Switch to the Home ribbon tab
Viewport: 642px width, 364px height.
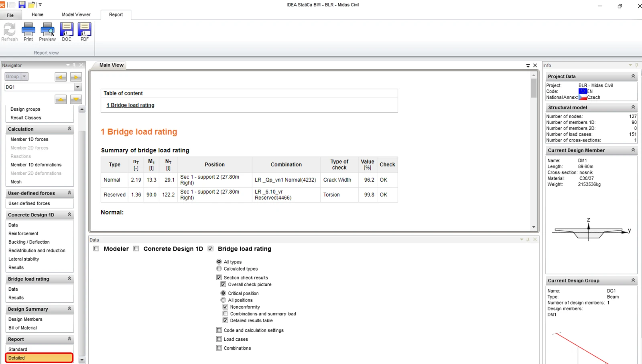coord(37,14)
